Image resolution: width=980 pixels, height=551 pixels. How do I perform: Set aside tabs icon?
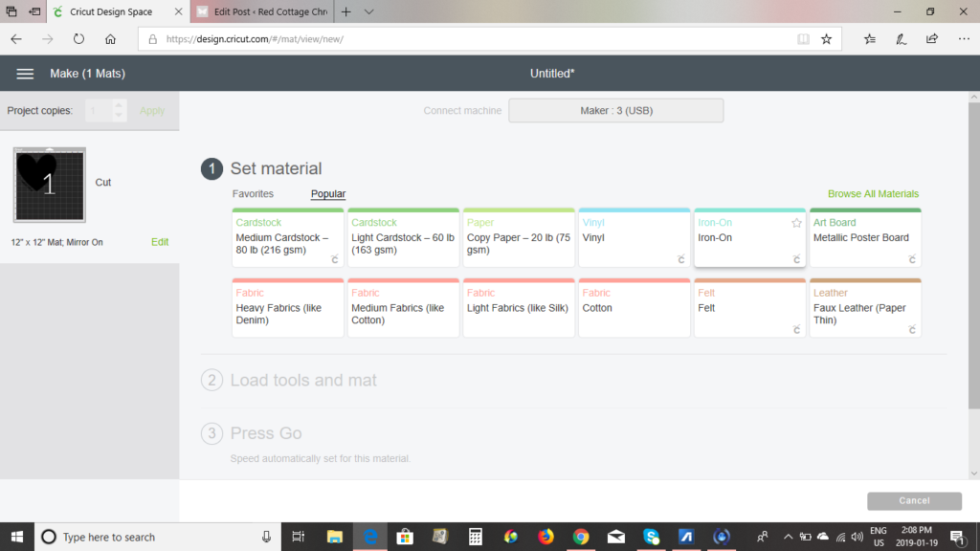(34, 11)
